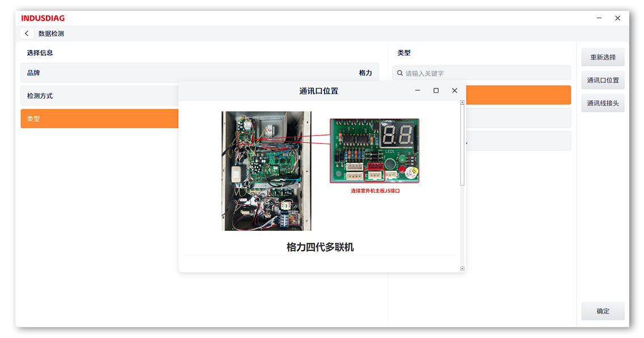Viewport: 644px width, 338px height.
Task: Click the orange selected item in 类型 list
Action: [x=519, y=95]
